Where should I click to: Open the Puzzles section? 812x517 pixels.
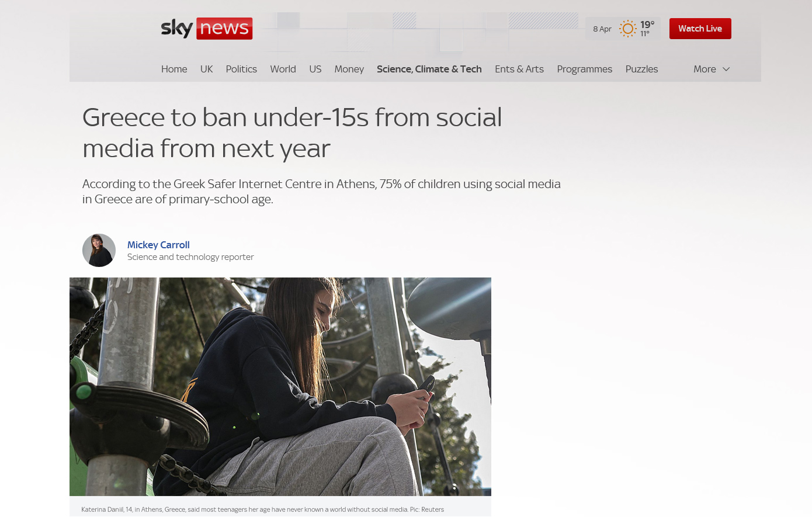click(x=641, y=69)
